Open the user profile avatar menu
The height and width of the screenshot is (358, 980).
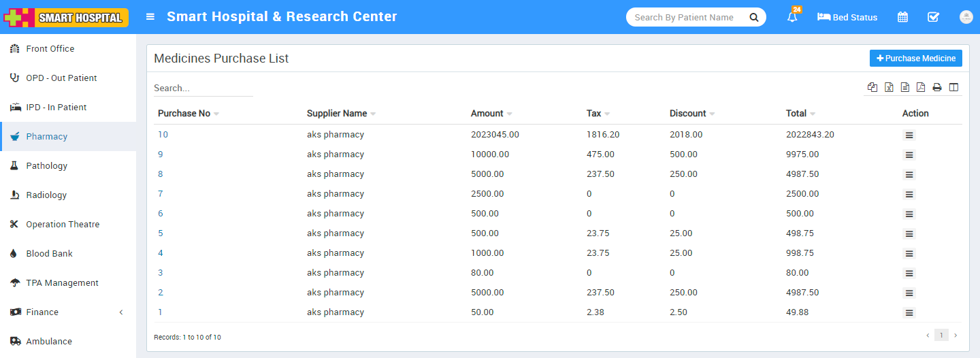965,18
